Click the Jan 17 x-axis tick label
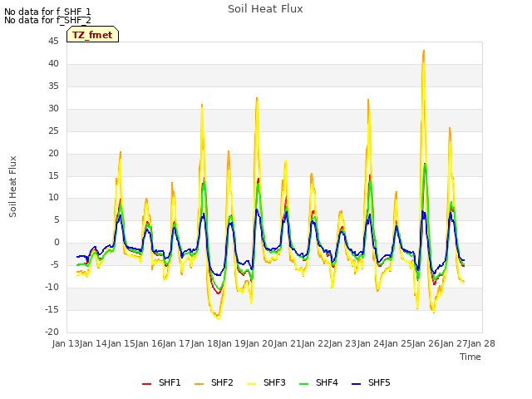This screenshot has height=399, width=532. pyautogui.click(x=177, y=343)
